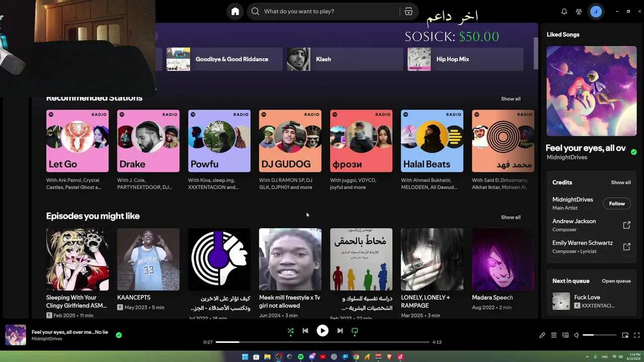This screenshot has height=362, width=644.
Task: Open the Klash shortcut tile
Action: tap(345, 59)
